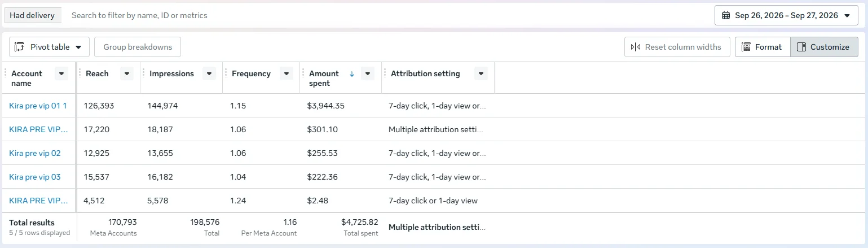Open the Frequency column options dropdown
The width and height of the screenshot is (868, 248).
click(287, 73)
